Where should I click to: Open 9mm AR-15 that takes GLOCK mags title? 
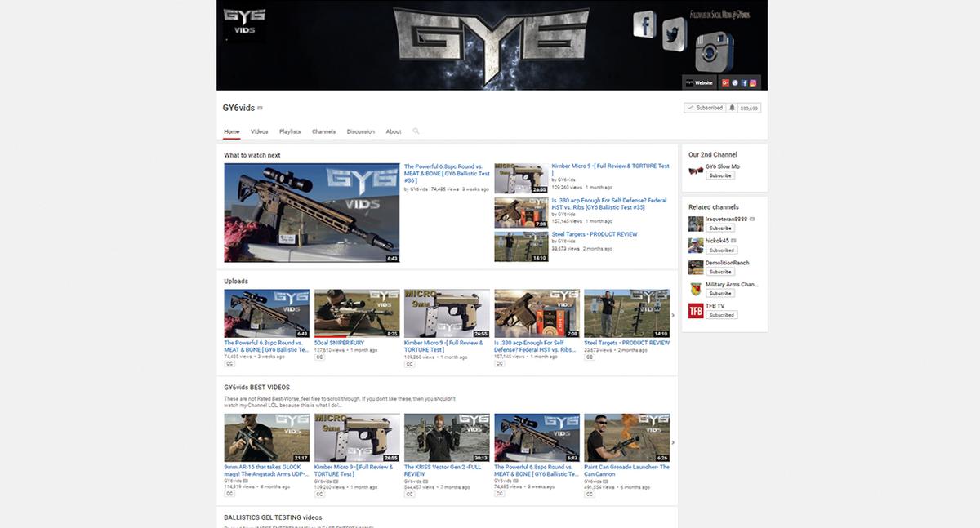click(x=266, y=470)
